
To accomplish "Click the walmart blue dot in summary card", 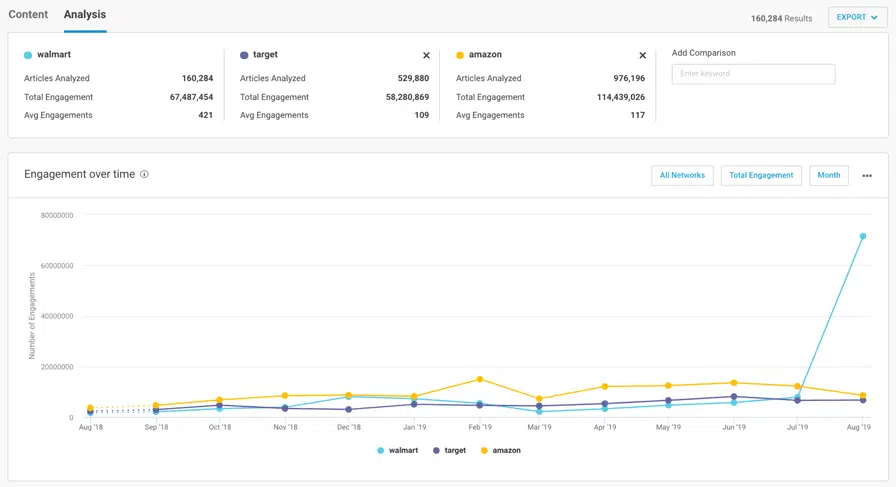I will (x=28, y=56).
